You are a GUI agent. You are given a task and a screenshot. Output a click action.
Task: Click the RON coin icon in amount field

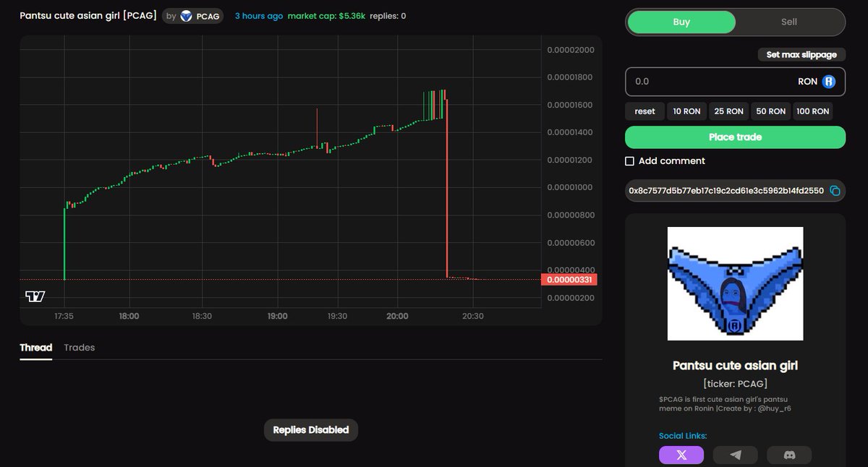[x=829, y=81]
